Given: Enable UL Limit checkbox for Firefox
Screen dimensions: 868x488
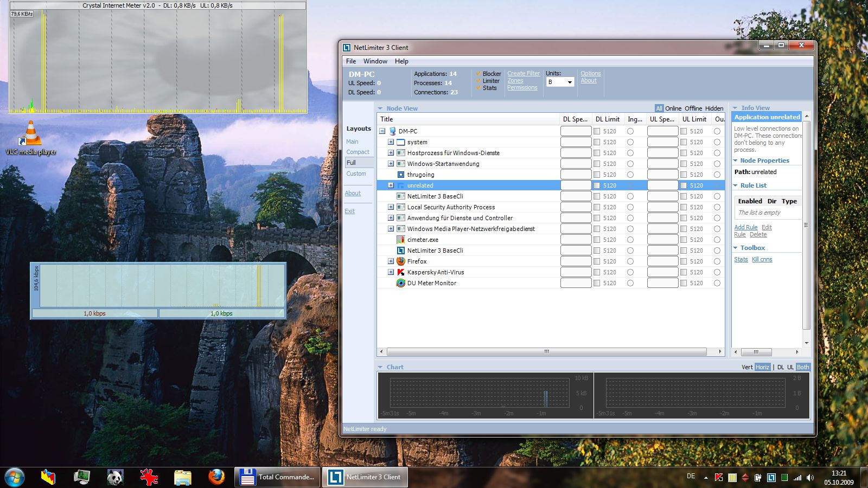Looking at the screenshot, I should [684, 261].
